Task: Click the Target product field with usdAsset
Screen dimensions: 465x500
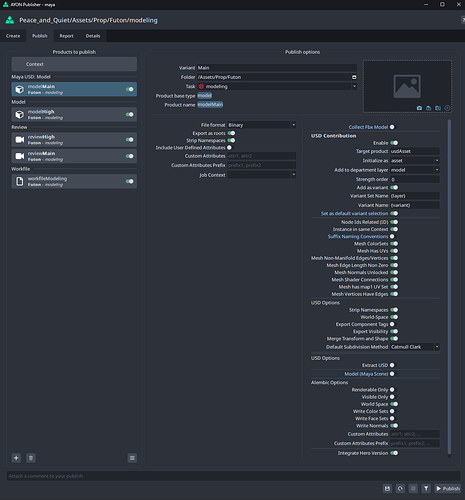Action: point(415,151)
